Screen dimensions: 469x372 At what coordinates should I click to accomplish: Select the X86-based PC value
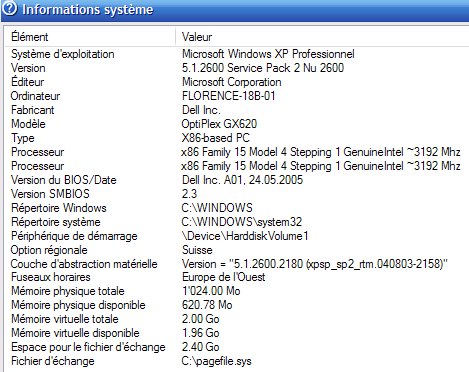(x=216, y=138)
